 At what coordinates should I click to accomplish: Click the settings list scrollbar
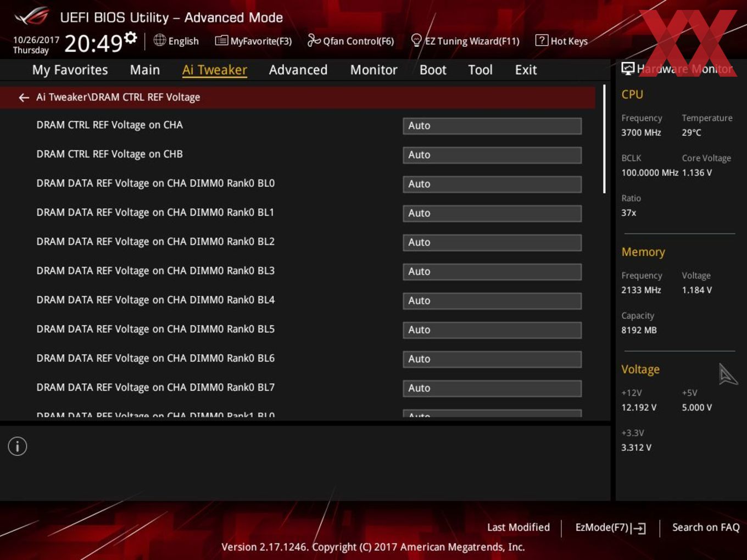pyautogui.click(x=604, y=139)
